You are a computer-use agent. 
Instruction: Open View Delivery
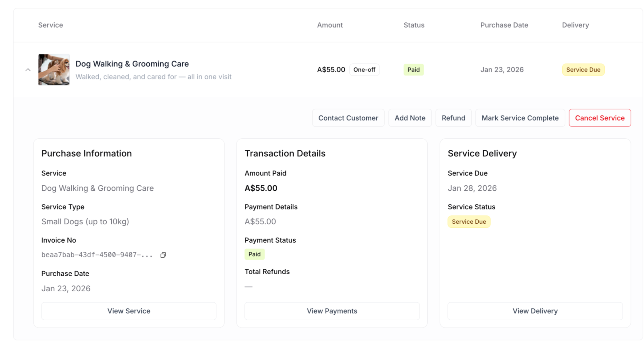tap(535, 311)
